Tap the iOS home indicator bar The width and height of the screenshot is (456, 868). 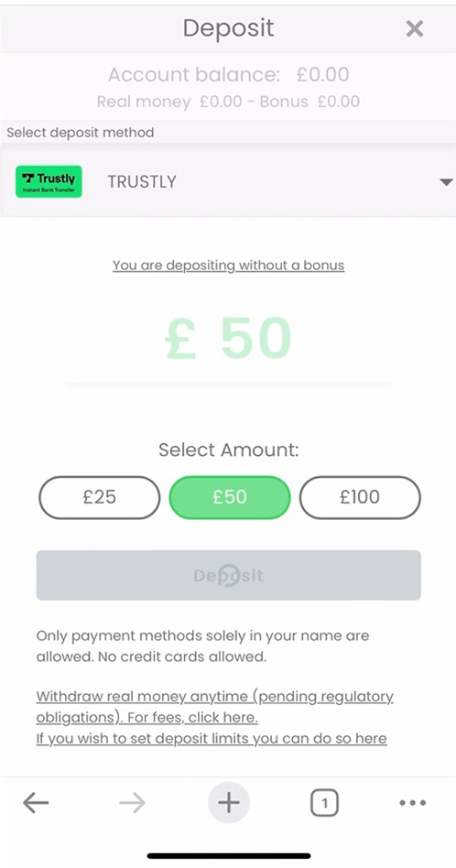[229, 856]
